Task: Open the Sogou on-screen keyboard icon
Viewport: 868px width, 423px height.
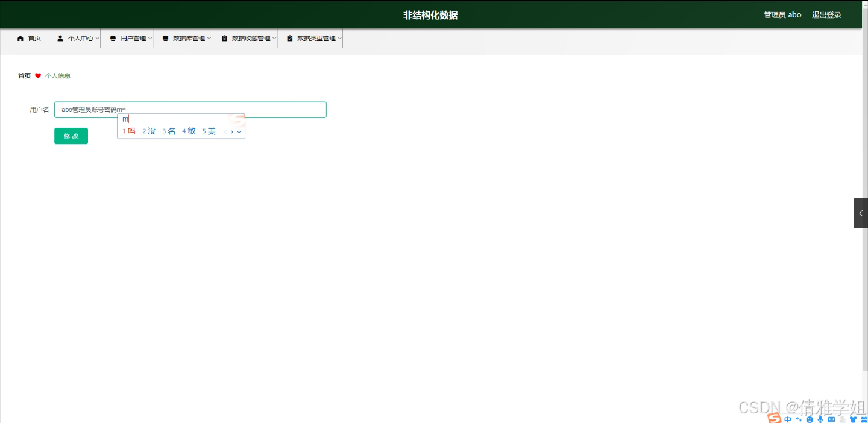Action: tap(832, 418)
